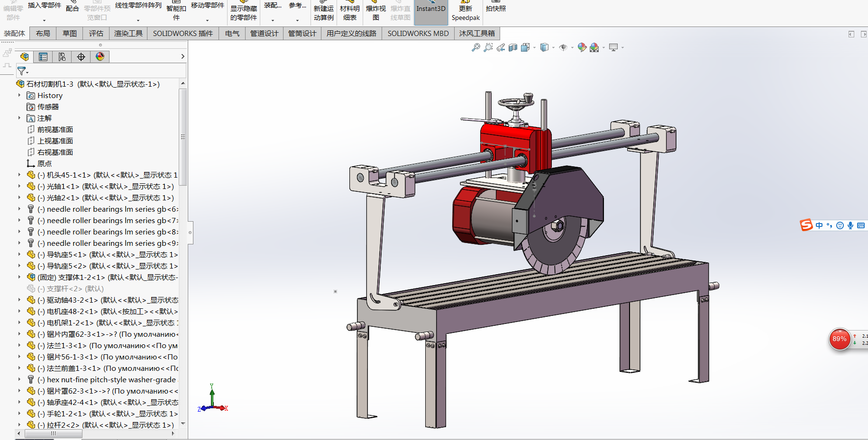Open the Hide/Show Items dropdown arrow
This screenshot has width=868, height=440.
click(572, 48)
